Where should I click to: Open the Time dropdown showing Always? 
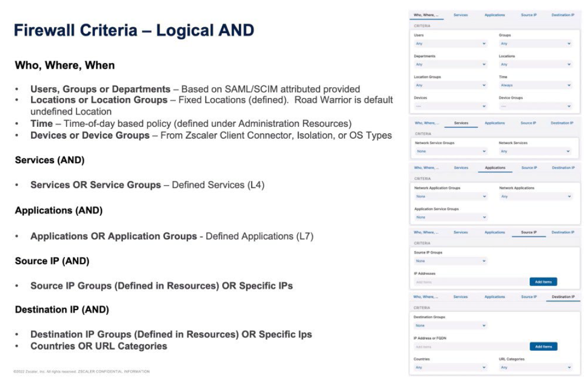coord(536,85)
